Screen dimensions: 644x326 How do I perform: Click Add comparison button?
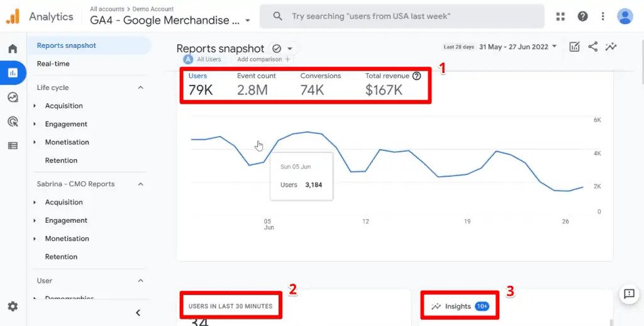pyautogui.click(x=264, y=59)
